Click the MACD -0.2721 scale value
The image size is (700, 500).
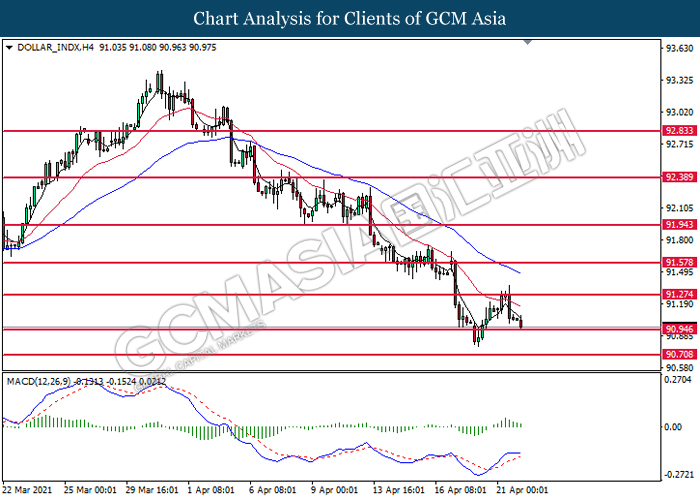pos(679,474)
